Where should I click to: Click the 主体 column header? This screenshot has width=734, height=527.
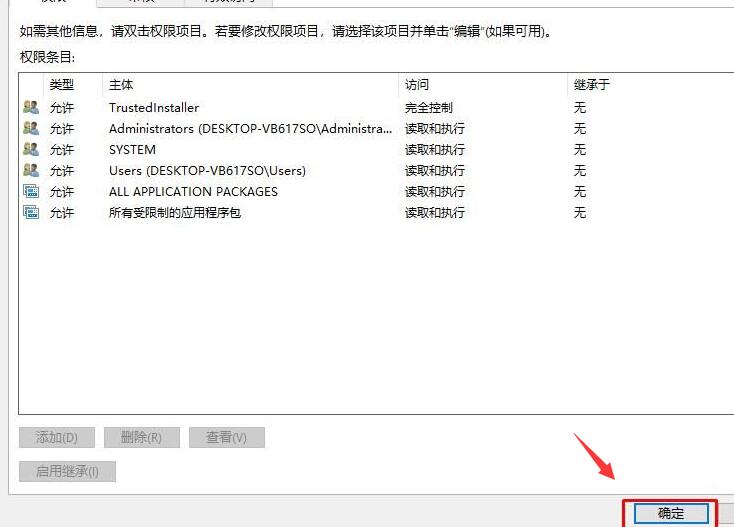pyautogui.click(x=250, y=85)
